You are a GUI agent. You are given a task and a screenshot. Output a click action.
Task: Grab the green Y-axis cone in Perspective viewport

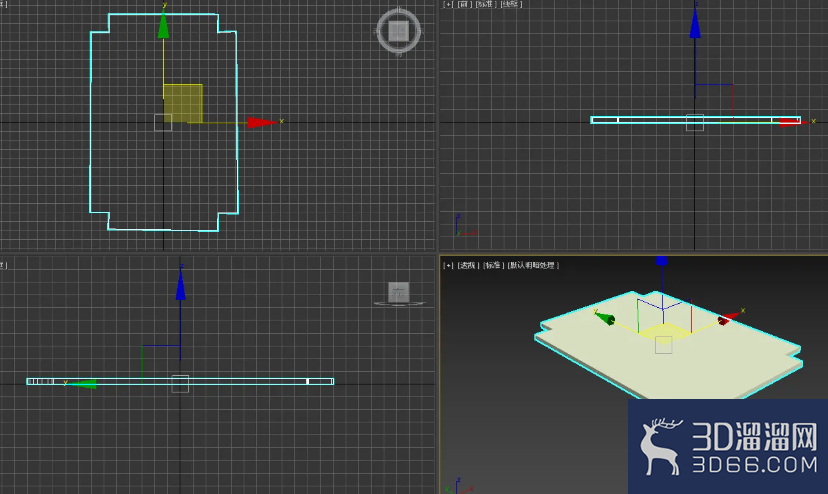click(x=605, y=318)
